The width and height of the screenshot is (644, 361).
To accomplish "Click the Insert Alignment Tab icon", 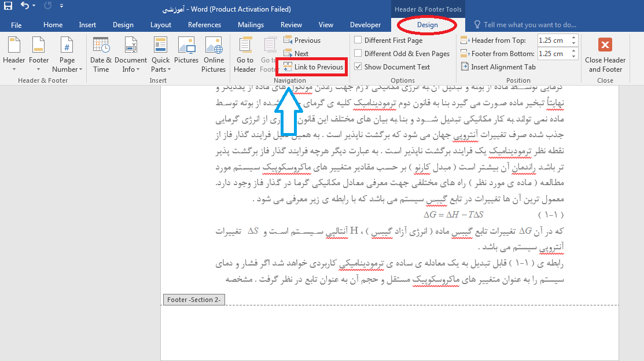I will pos(465,67).
